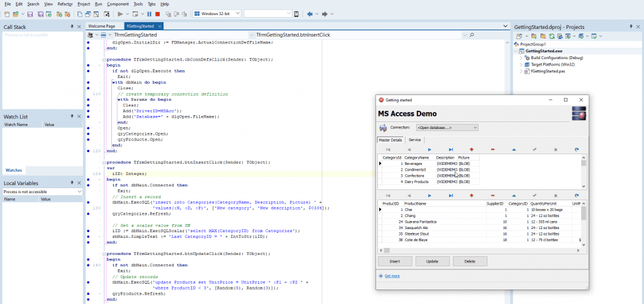Click the Toggle Form/Unit icon

coord(96,14)
